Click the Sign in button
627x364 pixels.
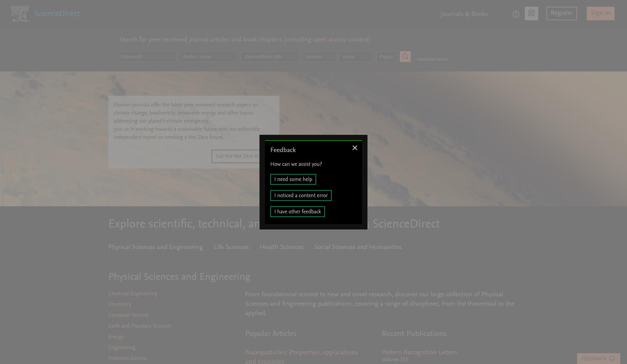coord(600,13)
